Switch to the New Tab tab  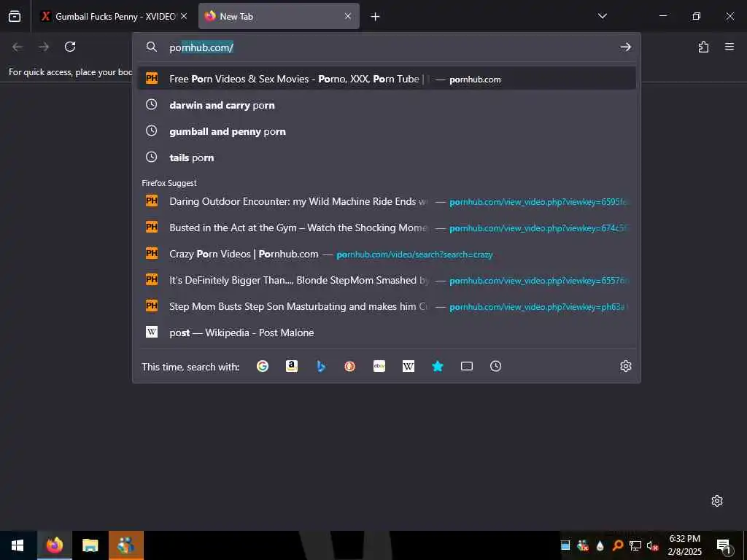[279, 16]
